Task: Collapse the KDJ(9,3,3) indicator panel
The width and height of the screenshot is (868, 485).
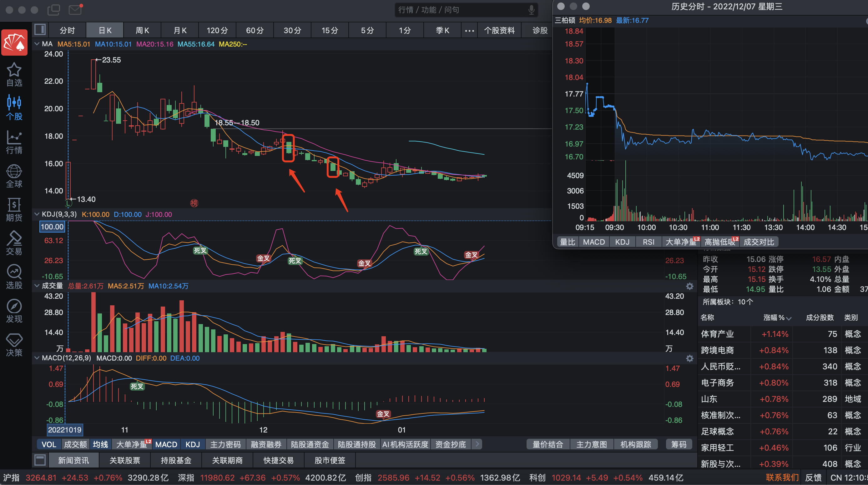Action: pos(37,214)
